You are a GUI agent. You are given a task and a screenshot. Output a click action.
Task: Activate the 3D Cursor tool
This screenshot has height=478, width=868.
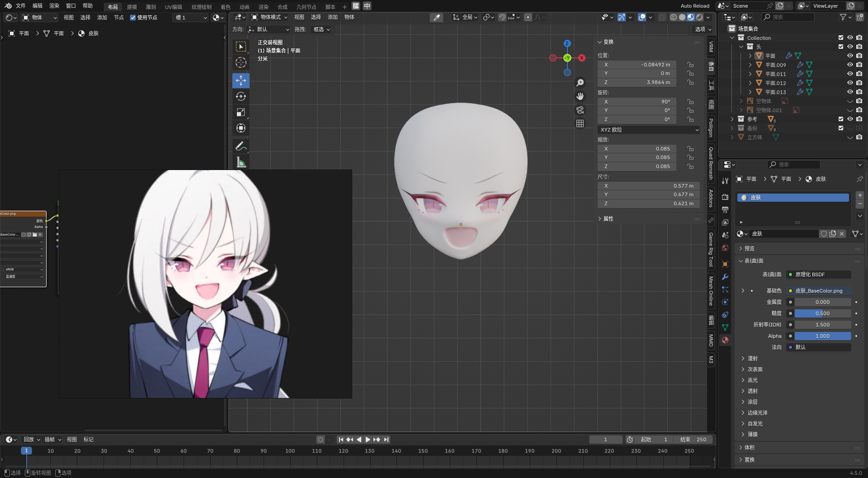241,62
